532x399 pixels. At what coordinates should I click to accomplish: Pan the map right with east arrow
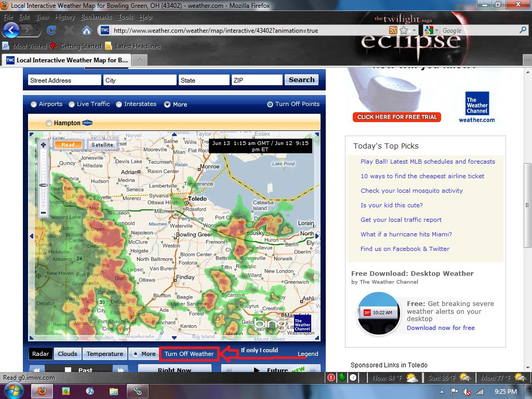tap(317, 236)
